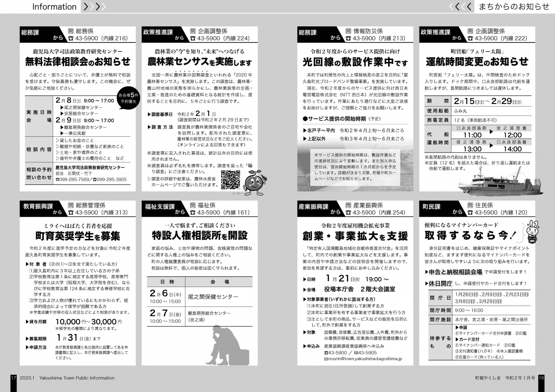Click page number 17 in the footer
Viewport: 555px width, 392px height.
(13, 378)
